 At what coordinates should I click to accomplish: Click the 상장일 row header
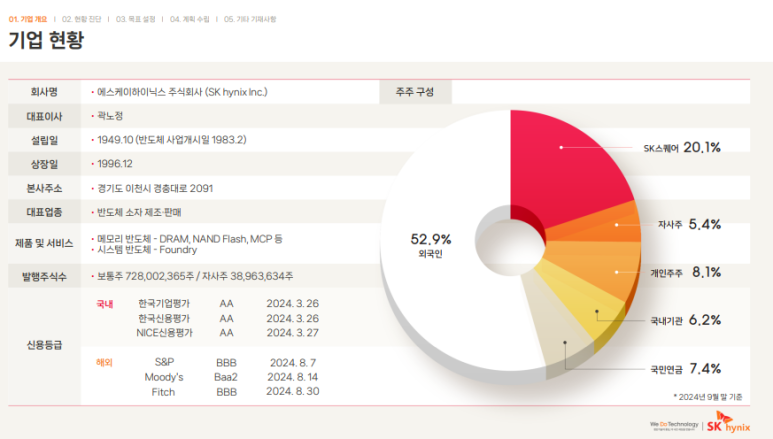pyautogui.click(x=44, y=164)
